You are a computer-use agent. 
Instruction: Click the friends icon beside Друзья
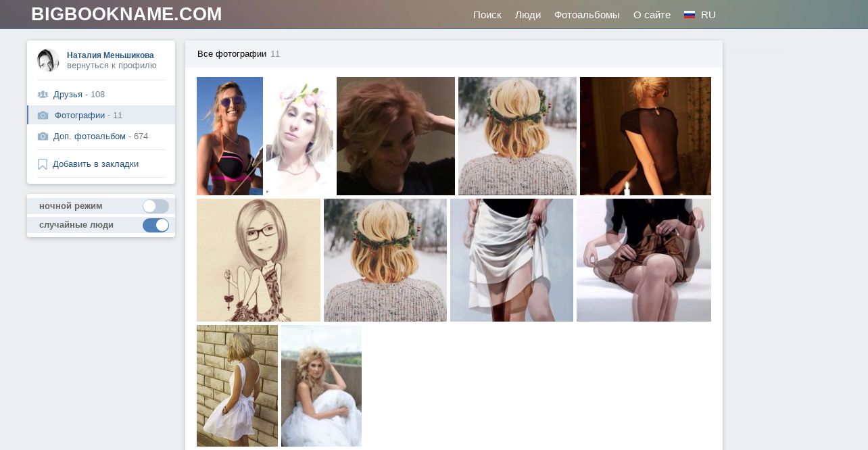pyautogui.click(x=43, y=95)
